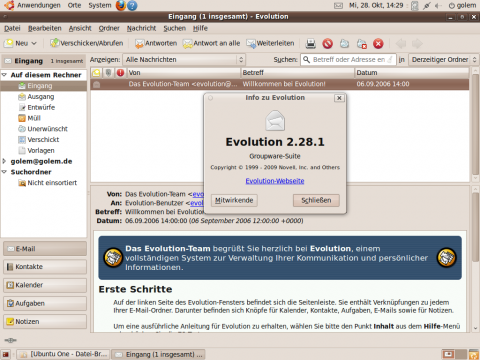Viewport: 480px width, 360px height.
Task: Open the Ordner menu
Action: pyautogui.click(x=109, y=28)
